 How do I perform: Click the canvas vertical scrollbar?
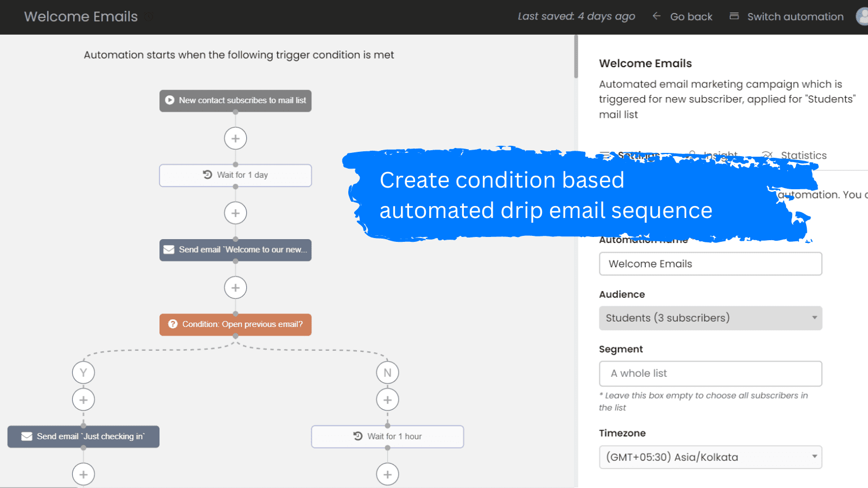click(x=576, y=57)
